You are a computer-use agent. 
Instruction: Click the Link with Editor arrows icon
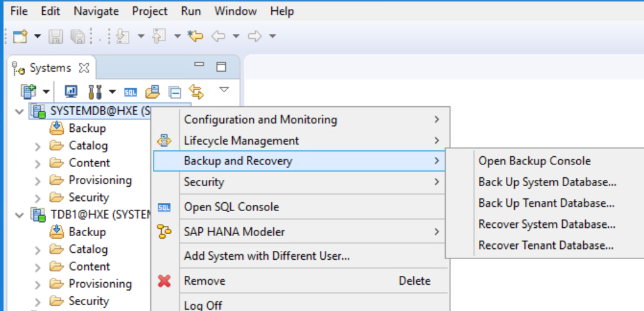[196, 92]
